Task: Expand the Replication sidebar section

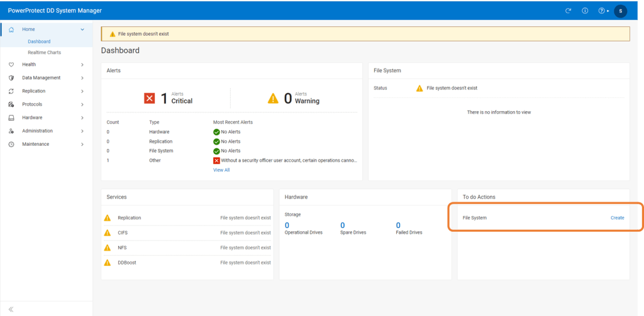Action: click(82, 91)
